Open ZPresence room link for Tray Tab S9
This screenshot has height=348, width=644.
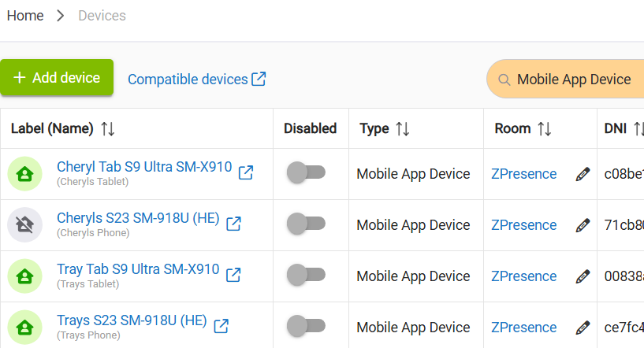523,276
